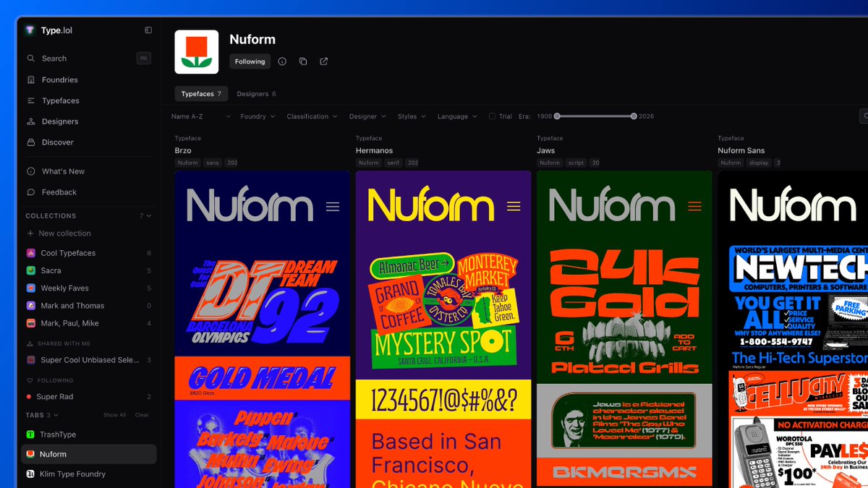Viewport: 868px width, 488px height.
Task: Collapse the Collections section chevron
Action: [x=149, y=216]
